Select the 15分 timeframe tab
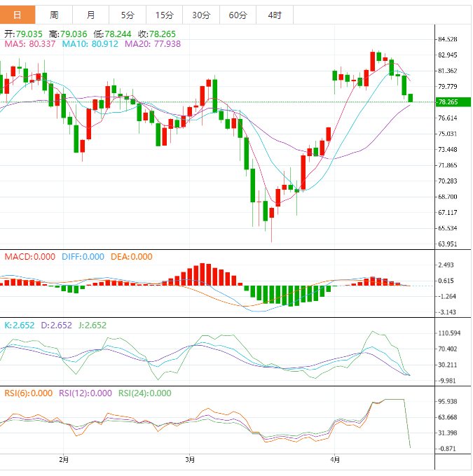Viewport: 473px width, 476px height. 164,15
